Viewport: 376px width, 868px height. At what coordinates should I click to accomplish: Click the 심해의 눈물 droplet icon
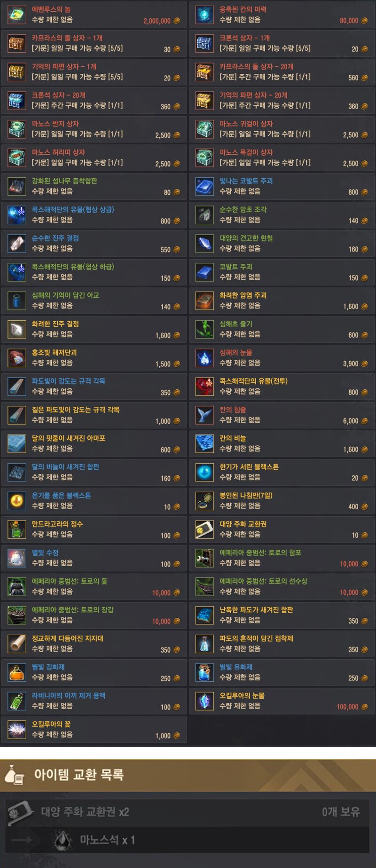204,358
